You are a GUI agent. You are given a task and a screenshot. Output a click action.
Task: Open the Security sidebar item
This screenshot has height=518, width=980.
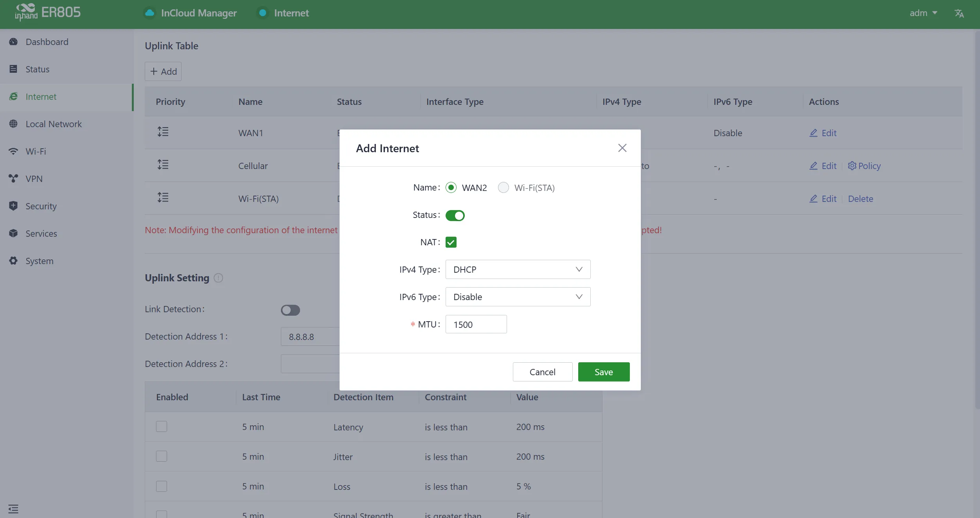coord(67,206)
